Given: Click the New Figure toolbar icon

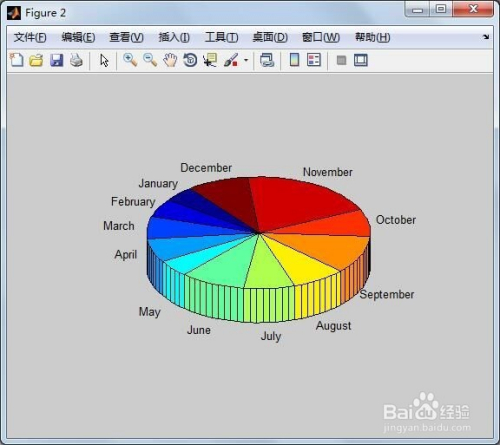Looking at the screenshot, I should 16,60.
